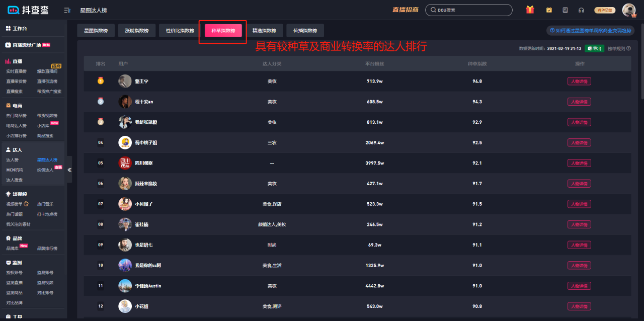
Task: Click 李佳琦Austin's avatar thumbnail
Action: coord(125,286)
